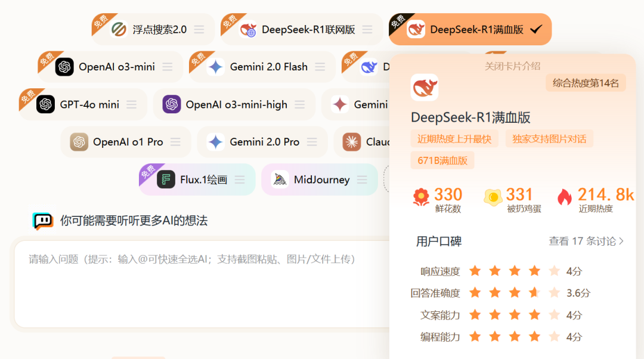Click the OpenAI o1 Pro tan icon
This screenshot has height=359, width=644.
79,142
